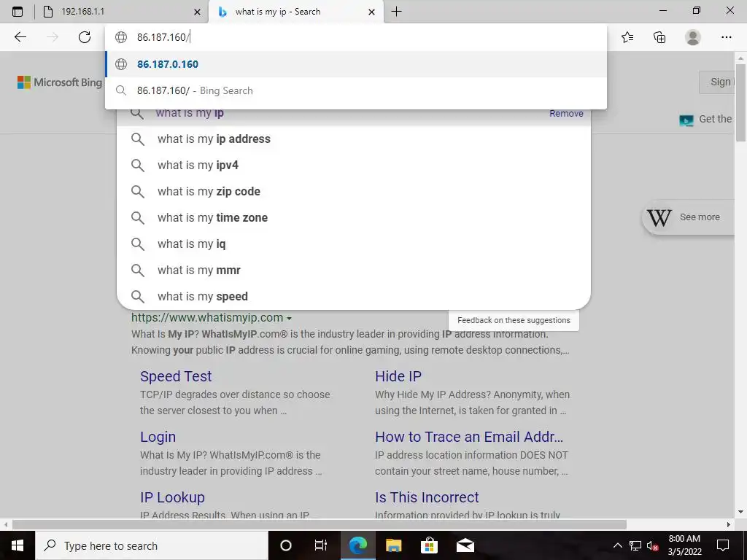
Task: Click the 'Type here to search' taskbar box
Action: 152,545
